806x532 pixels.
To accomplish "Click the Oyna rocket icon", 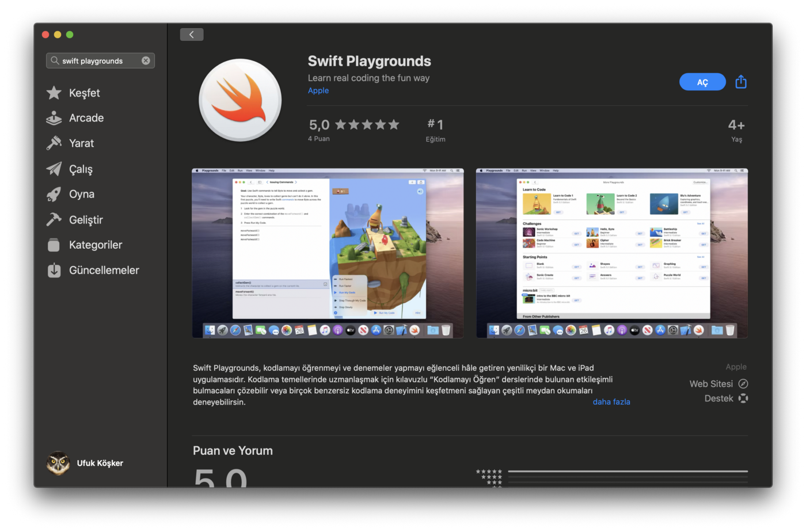I will [54, 194].
